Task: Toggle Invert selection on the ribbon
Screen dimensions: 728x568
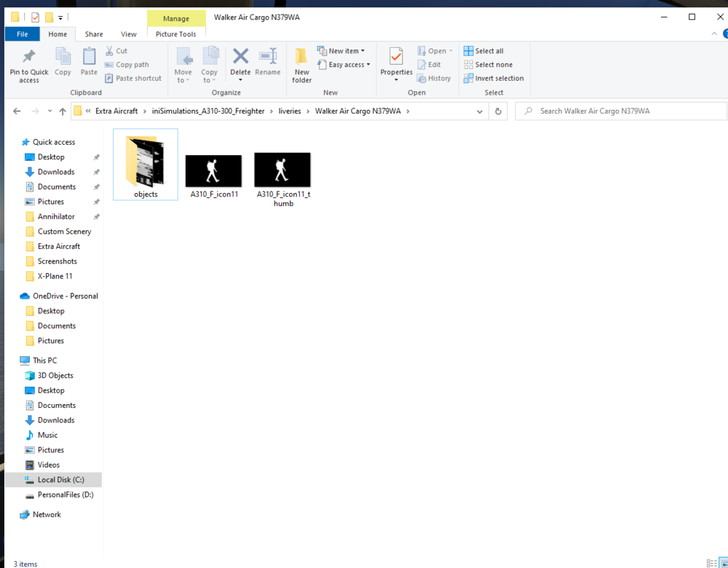Action: click(494, 78)
